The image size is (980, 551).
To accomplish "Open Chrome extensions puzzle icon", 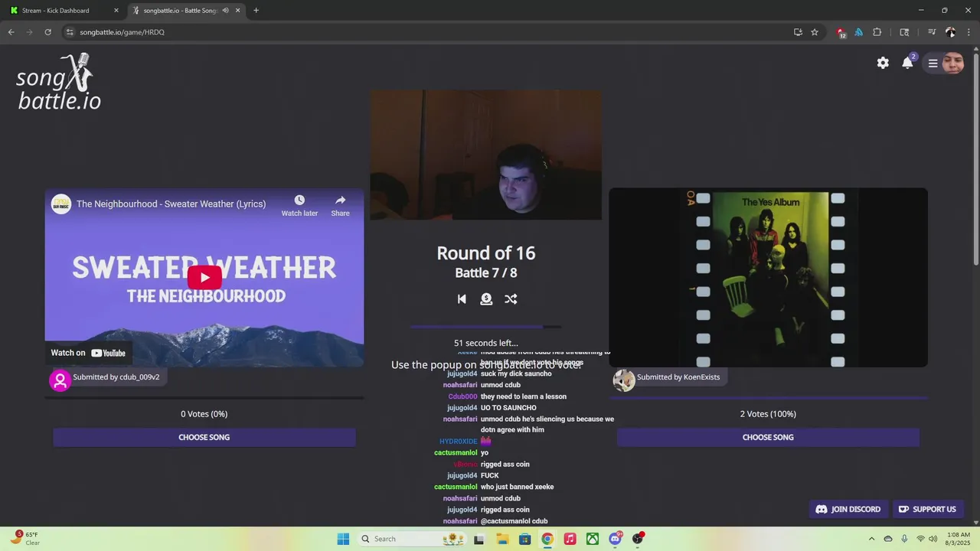I will [x=877, y=32].
